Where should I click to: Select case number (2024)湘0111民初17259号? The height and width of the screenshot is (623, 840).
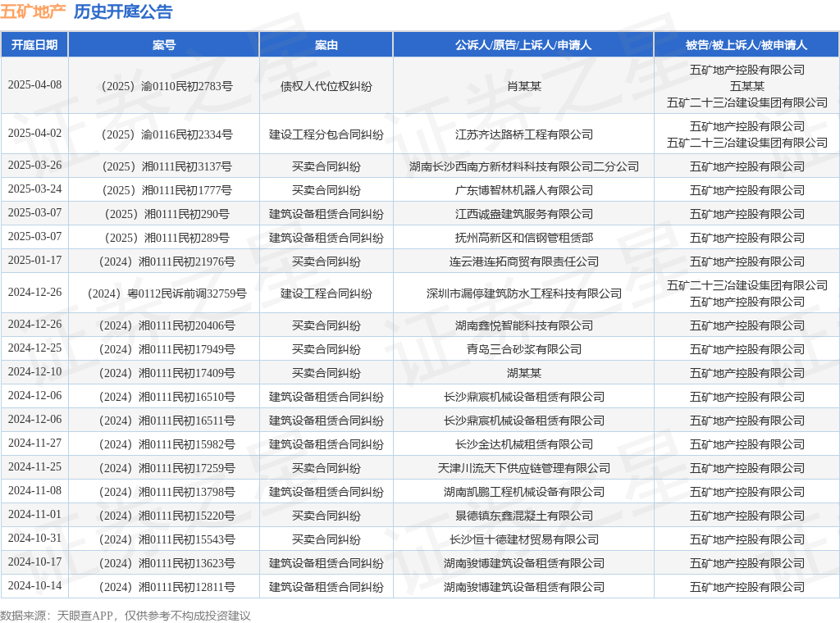[167, 468]
